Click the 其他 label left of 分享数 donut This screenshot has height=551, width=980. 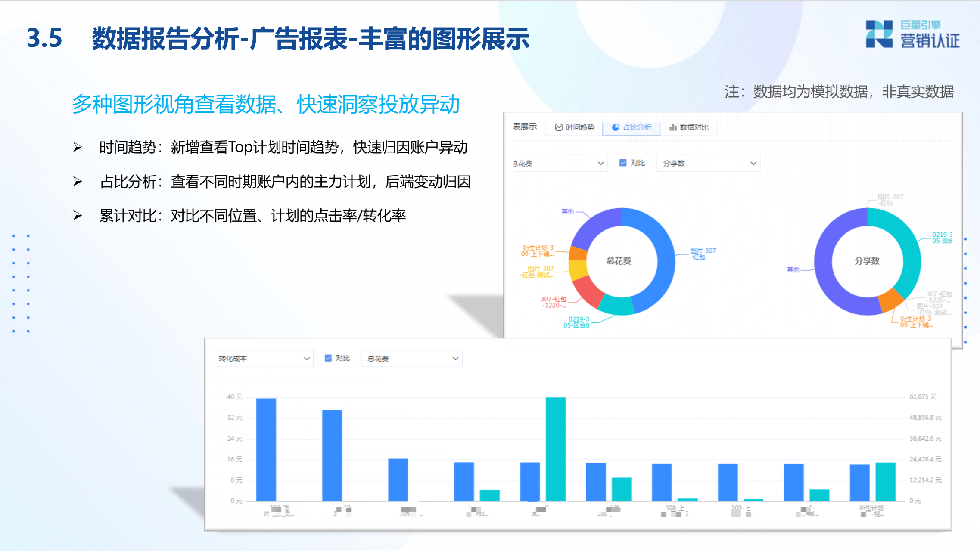coord(793,269)
